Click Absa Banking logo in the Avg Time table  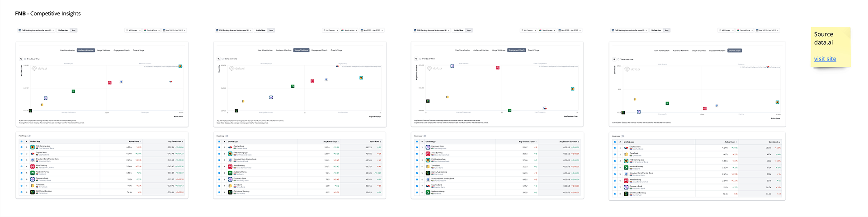tap(33, 166)
